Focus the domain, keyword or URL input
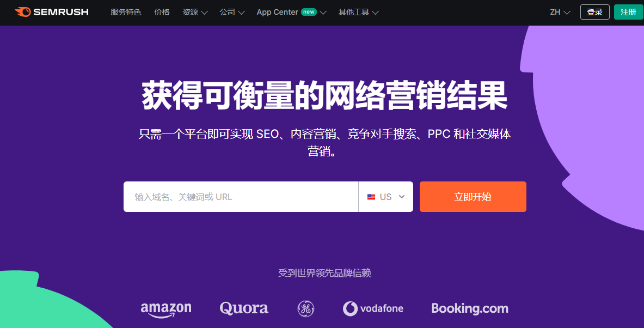The width and height of the screenshot is (644, 328). 241,197
